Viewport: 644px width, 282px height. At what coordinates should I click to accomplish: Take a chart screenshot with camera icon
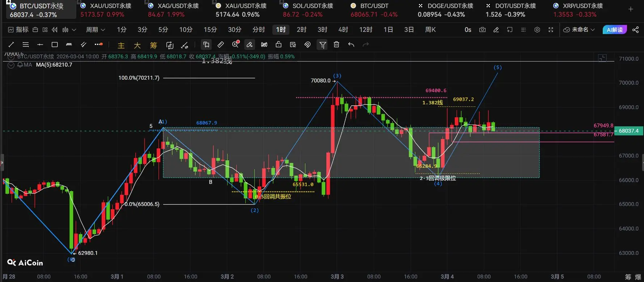482,30
